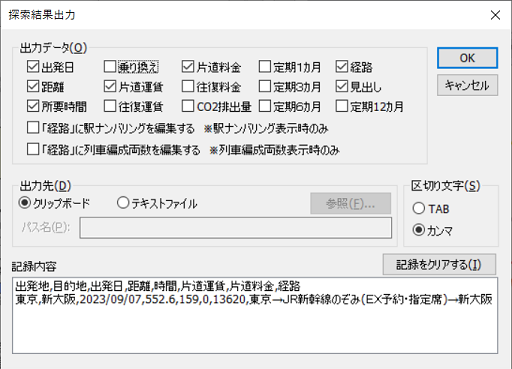512x369 pixels.
Task: Enable the 定期1カ月 checkbox
Action: pyautogui.click(x=265, y=67)
